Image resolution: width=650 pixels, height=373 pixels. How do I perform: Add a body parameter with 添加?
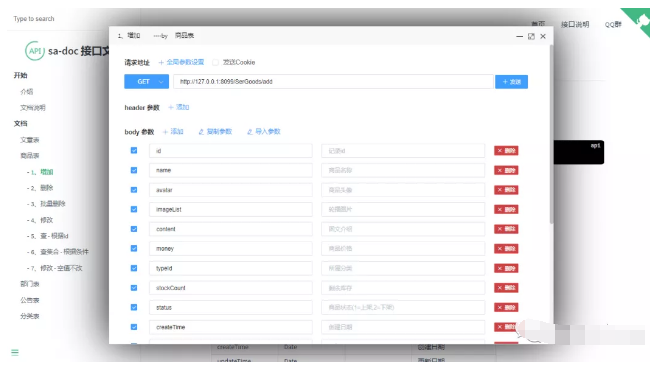pyautogui.click(x=173, y=132)
